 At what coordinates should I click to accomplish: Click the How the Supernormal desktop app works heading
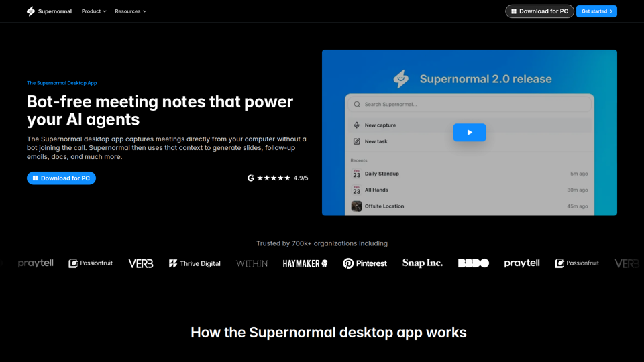coord(329,333)
